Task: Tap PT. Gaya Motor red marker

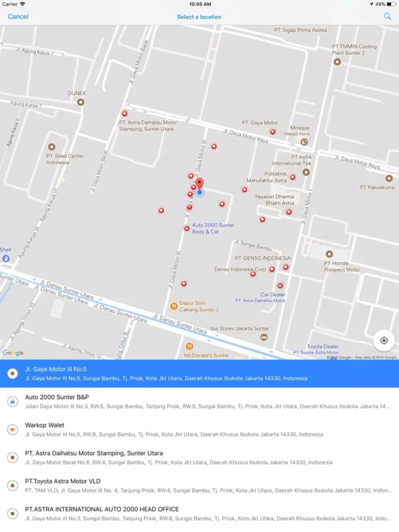Action: pyautogui.click(x=272, y=131)
